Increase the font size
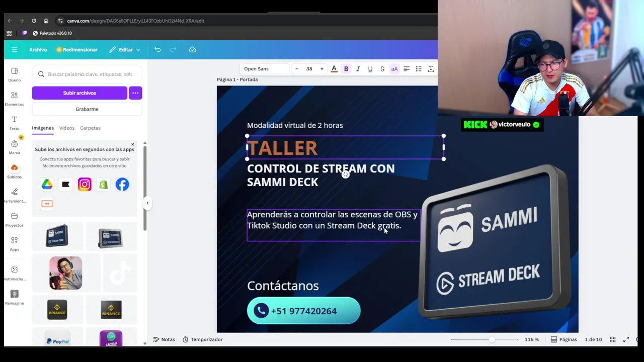644x362 pixels. pos(322,69)
